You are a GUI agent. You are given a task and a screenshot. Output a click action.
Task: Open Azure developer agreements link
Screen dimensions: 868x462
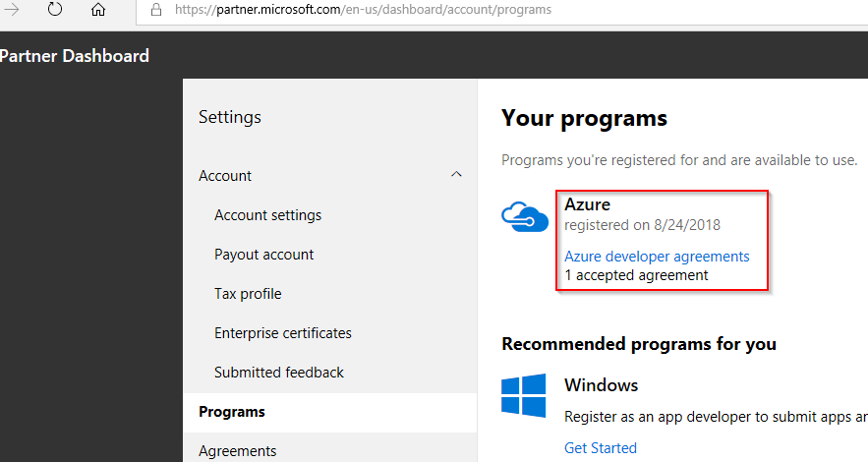coord(657,257)
